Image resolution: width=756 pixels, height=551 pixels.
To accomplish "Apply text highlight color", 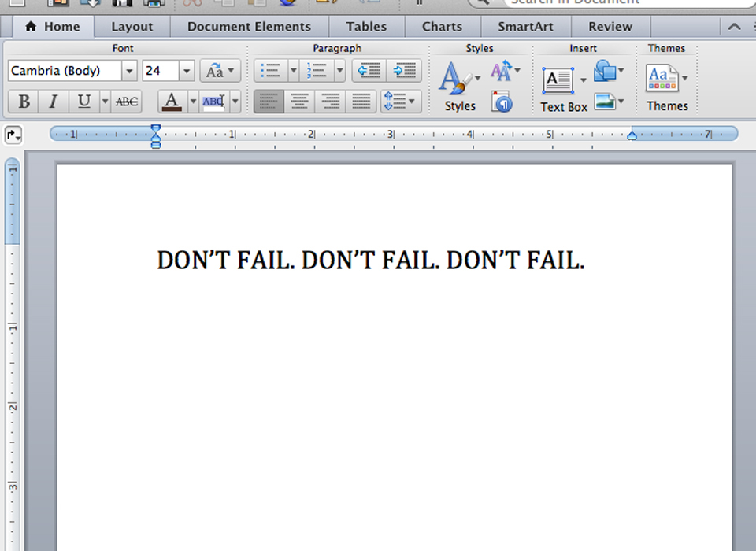I will coord(214,102).
